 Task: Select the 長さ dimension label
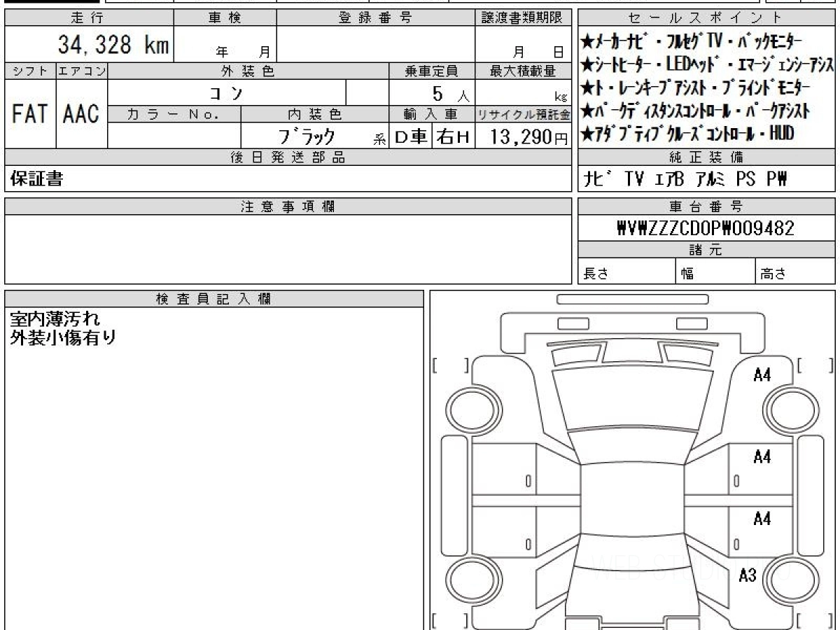tap(596, 274)
